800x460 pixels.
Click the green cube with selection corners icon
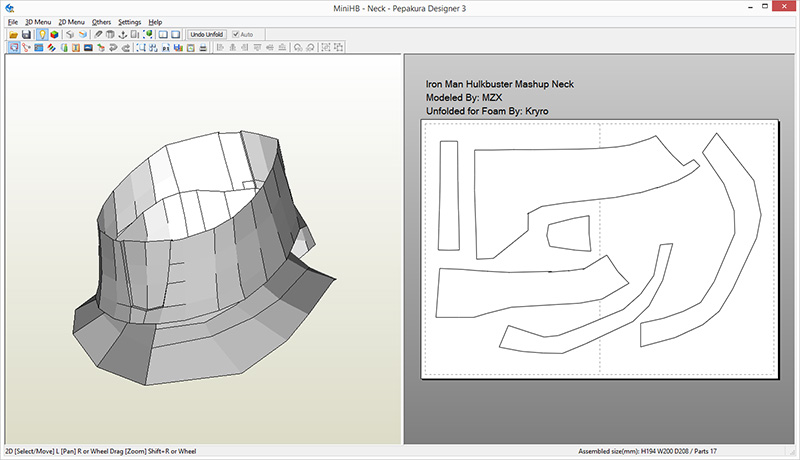coord(148,35)
